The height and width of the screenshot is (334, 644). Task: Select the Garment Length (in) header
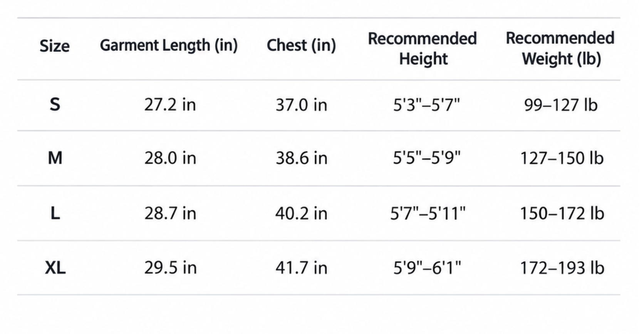click(169, 45)
